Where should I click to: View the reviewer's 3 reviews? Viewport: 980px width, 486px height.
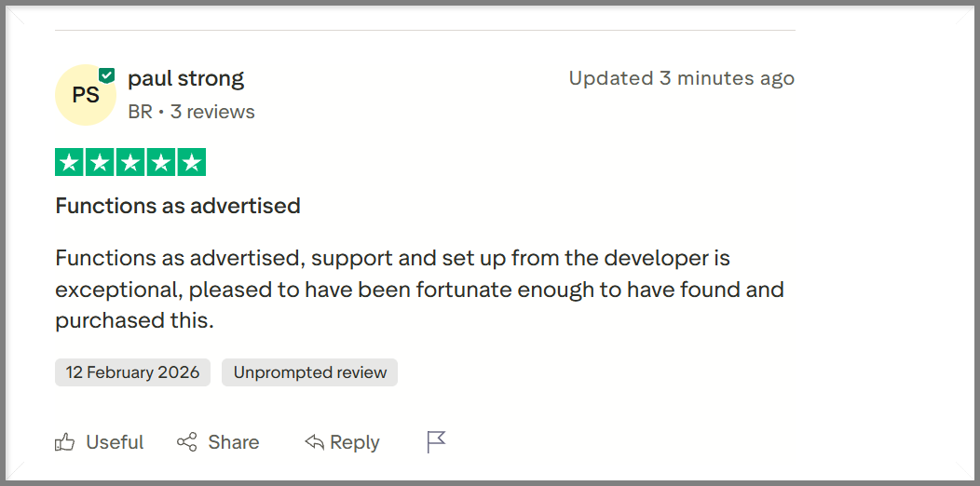point(212,112)
